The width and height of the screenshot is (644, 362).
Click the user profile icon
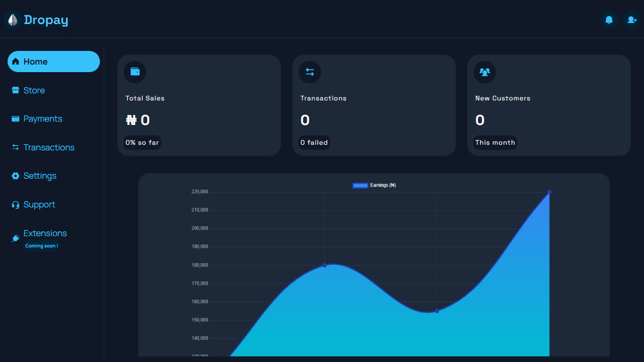coord(632,20)
